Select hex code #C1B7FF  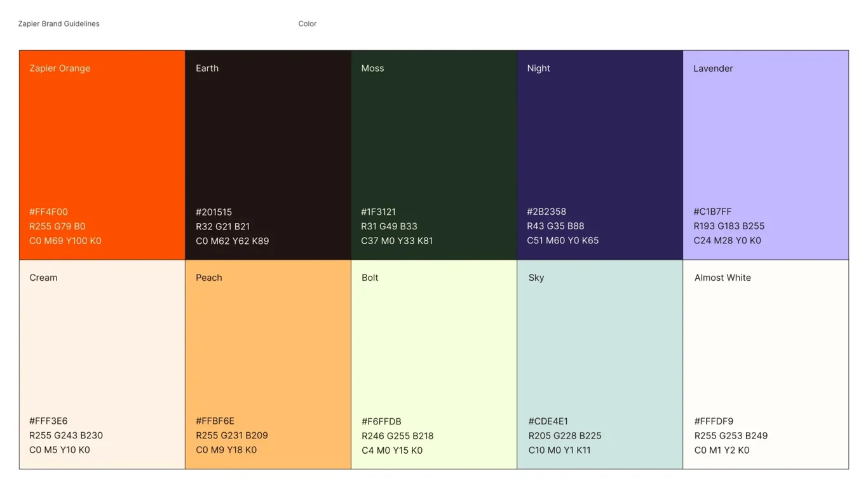coord(712,212)
